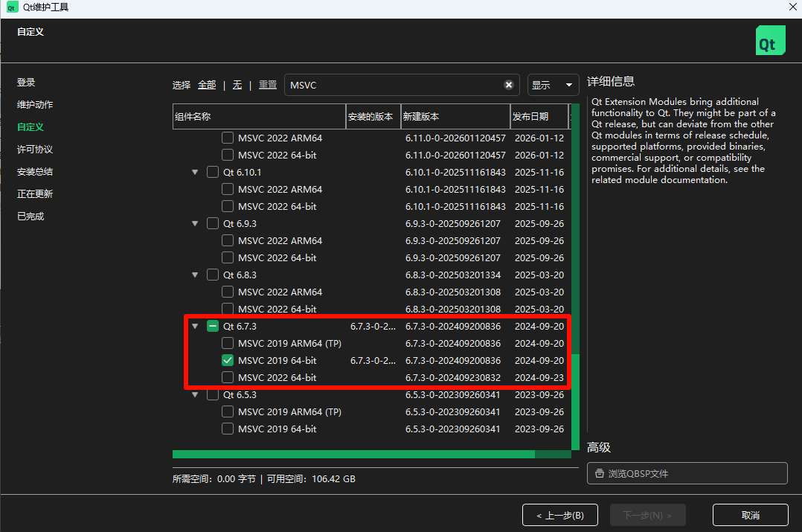The image size is (802, 532).
Task: Click 全部 to select all components
Action: (x=207, y=85)
